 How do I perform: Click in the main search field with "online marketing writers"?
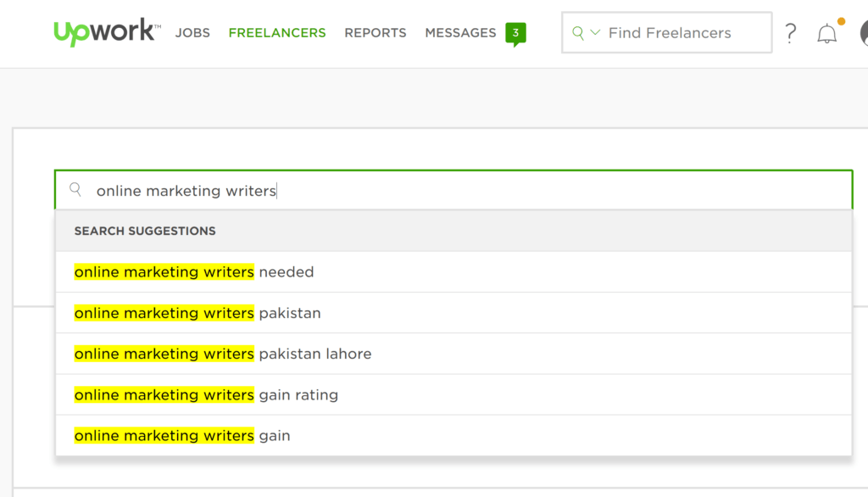click(453, 190)
